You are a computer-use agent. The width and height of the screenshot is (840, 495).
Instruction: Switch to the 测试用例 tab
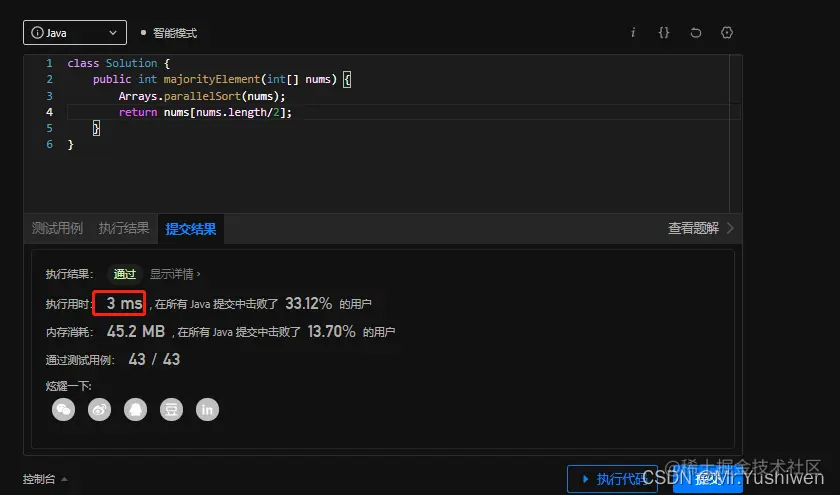57,229
